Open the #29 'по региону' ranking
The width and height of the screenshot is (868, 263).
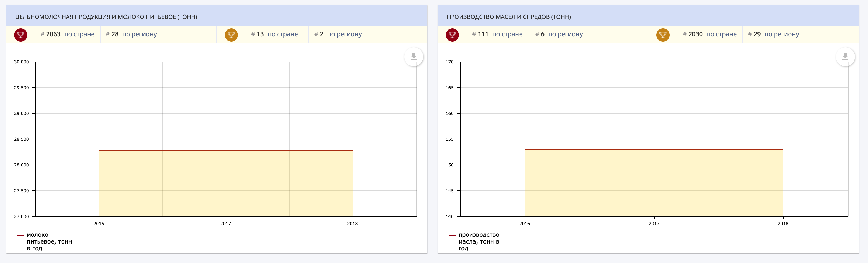(773, 34)
